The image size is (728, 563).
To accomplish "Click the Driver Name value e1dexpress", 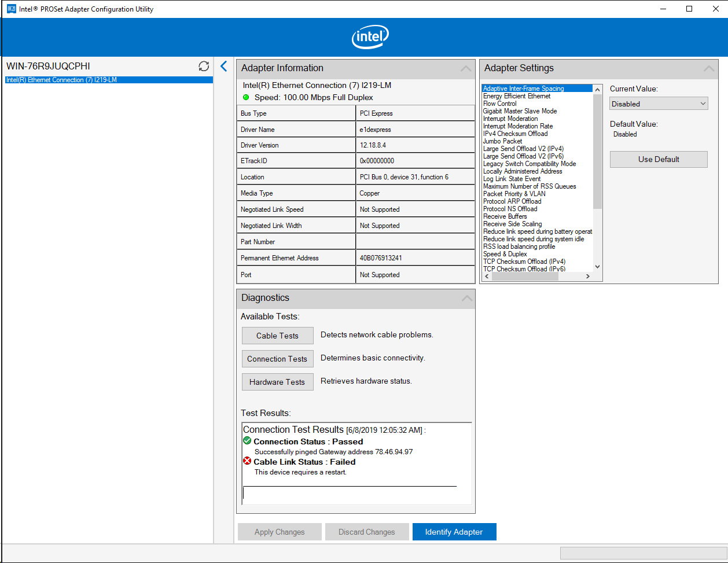I will 376,130.
